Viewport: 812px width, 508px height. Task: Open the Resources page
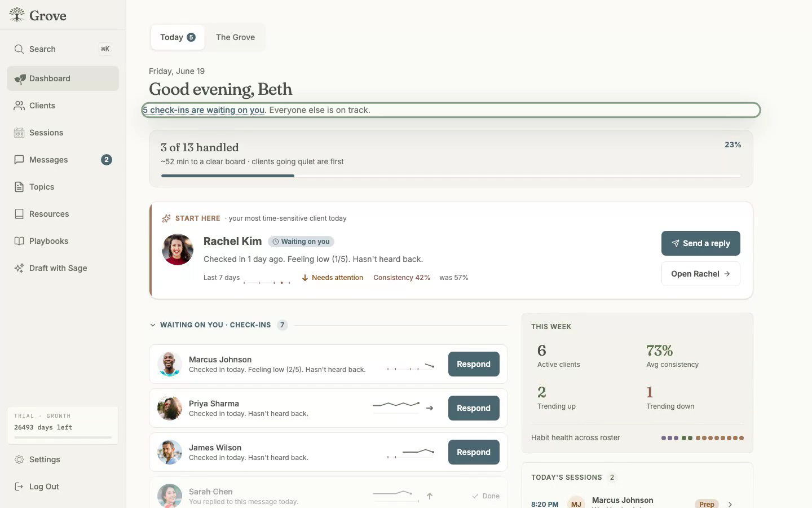click(63, 214)
